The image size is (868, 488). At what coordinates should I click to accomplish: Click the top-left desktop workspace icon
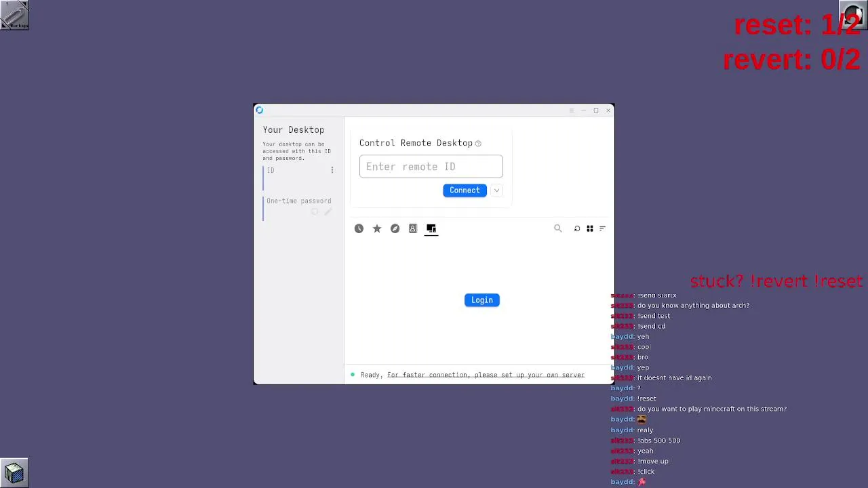click(14, 14)
